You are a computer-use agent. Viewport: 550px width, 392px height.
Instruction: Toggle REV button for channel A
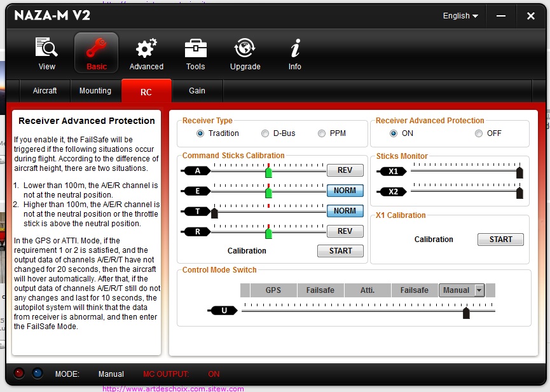click(345, 170)
